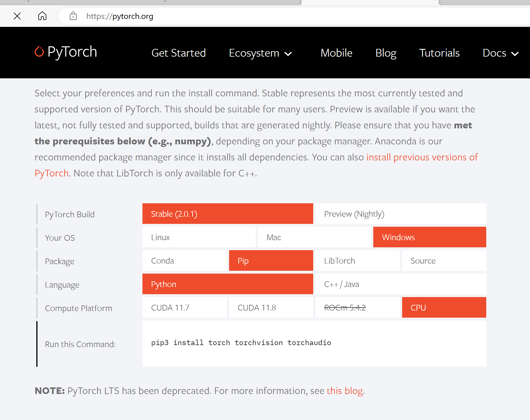Choose Linux as your OS
Screen dimensions: 530x420
[199, 237]
